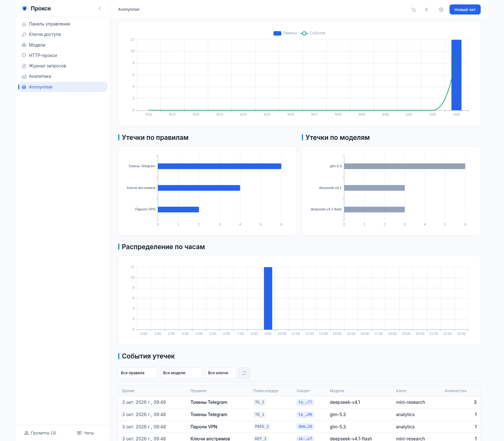The height and width of the screenshot is (441, 504).
Task: Open Промпты (3) at the sidebar bottom
Action: click(40, 433)
